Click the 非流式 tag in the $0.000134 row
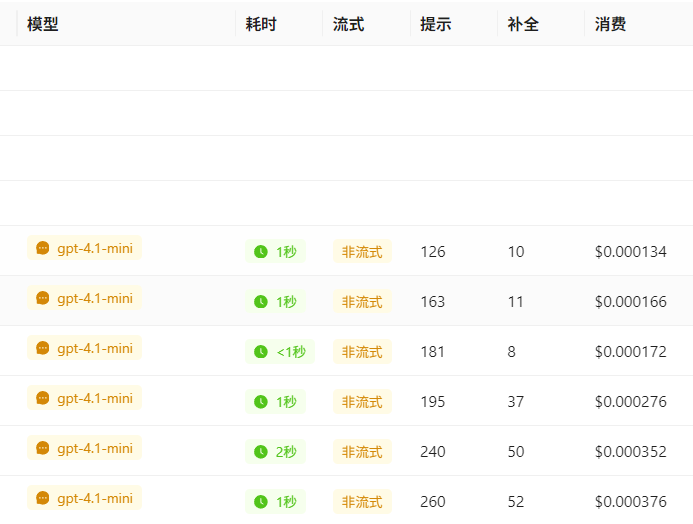Viewport: 693px width, 524px height. (x=362, y=251)
